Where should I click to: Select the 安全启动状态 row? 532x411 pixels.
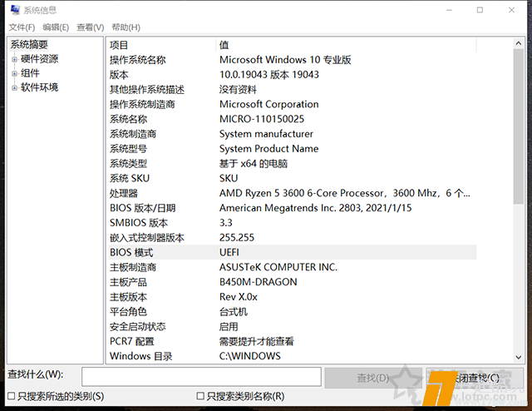292,326
